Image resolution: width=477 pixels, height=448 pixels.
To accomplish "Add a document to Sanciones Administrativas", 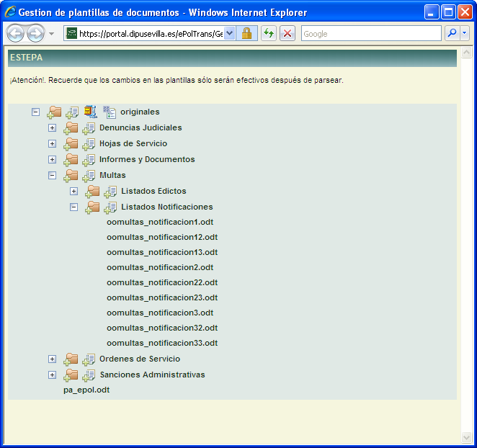I will click(89, 375).
